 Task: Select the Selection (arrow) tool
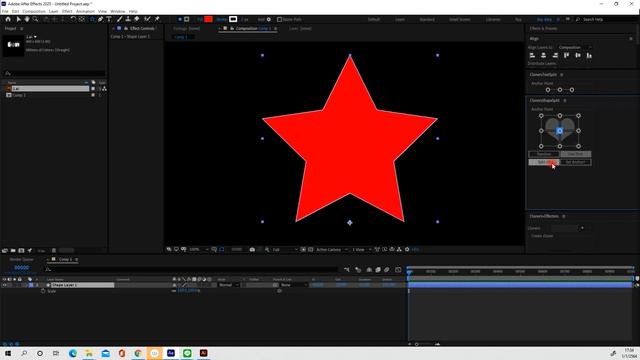point(18,19)
